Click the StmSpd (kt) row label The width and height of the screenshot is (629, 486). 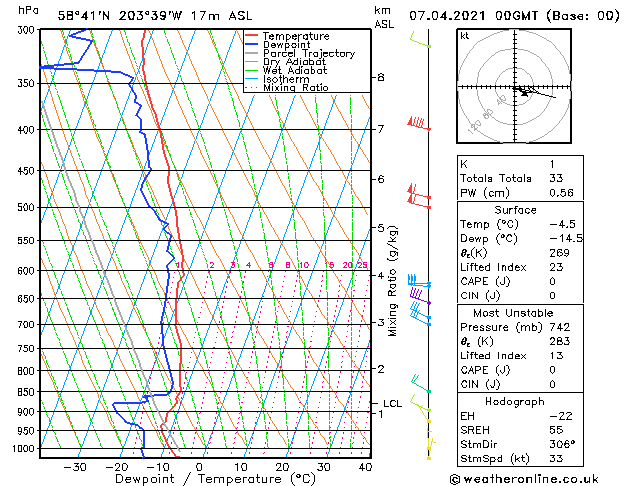(x=495, y=459)
